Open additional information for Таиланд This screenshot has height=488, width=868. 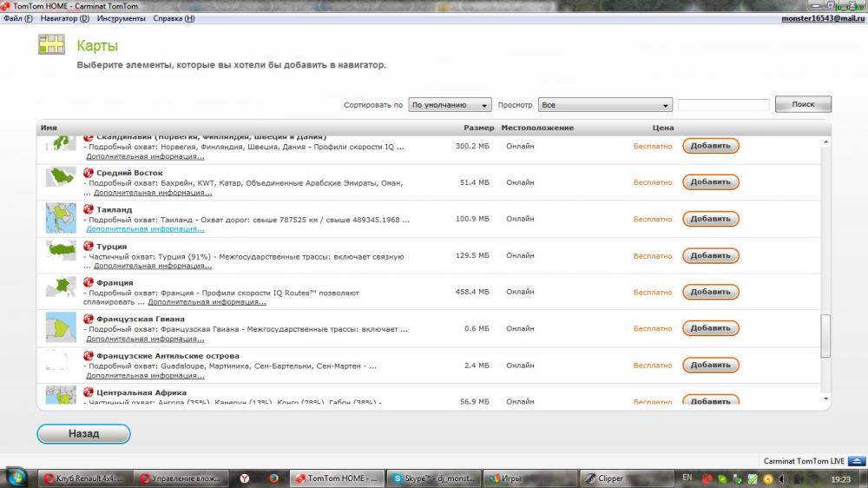pos(145,228)
